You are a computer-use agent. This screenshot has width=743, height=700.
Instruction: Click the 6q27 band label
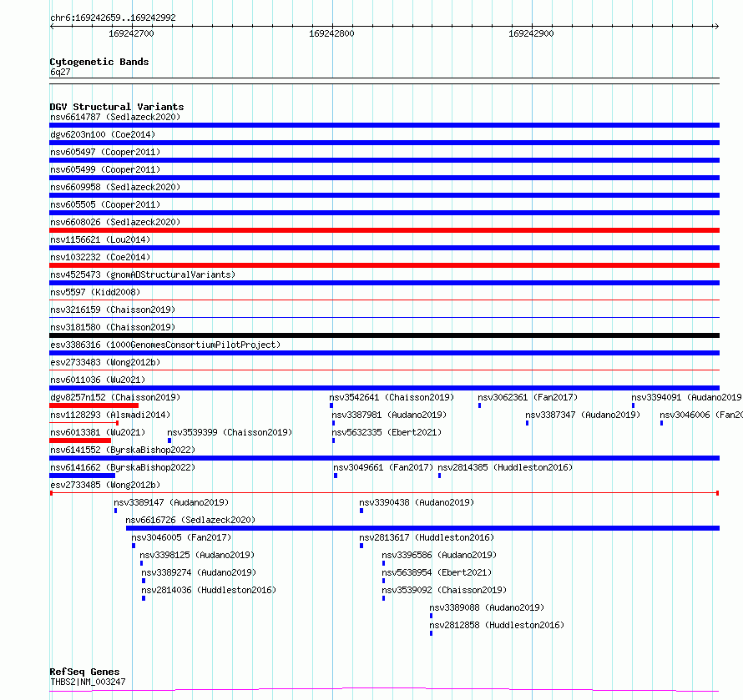[60, 72]
